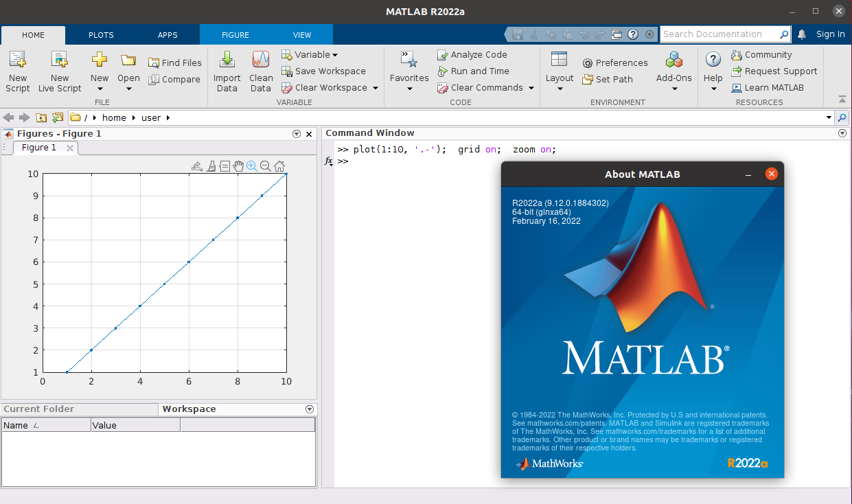The image size is (852, 504).
Task: Click the Favorites star icon
Action: [x=409, y=60]
